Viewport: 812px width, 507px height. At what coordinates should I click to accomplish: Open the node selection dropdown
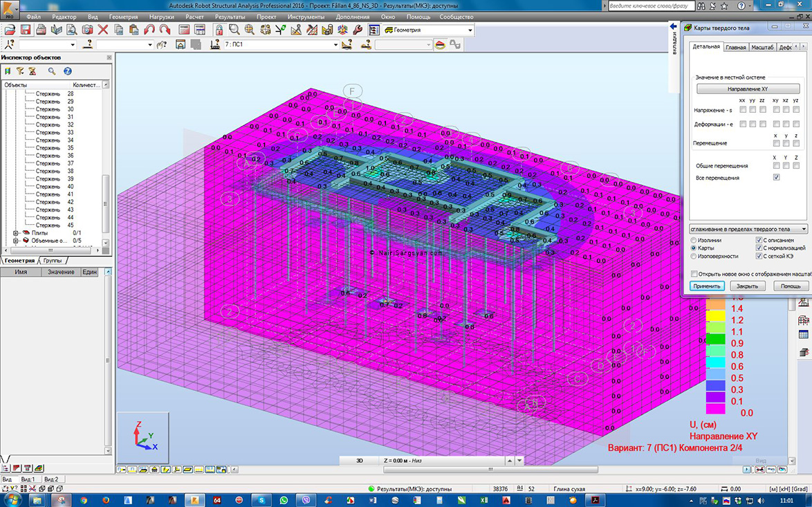(73, 44)
